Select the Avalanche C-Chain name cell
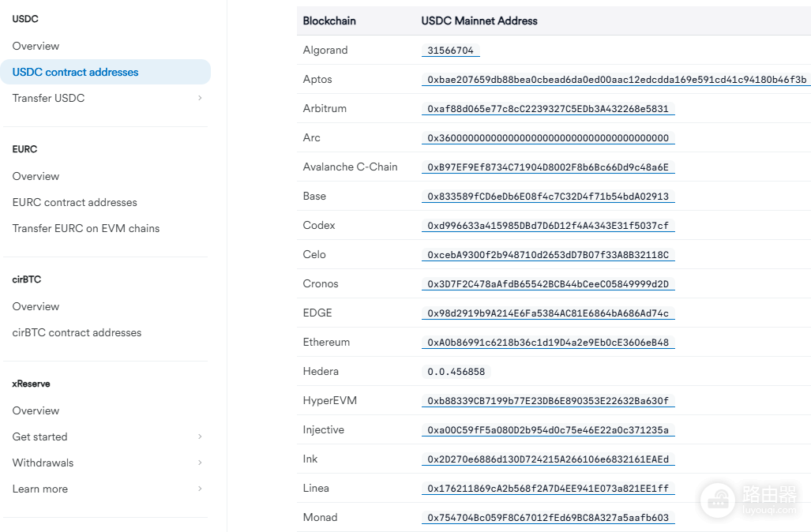The width and height of the screenshot is (811, 532). pyautogui.click(x=350, y=167)
